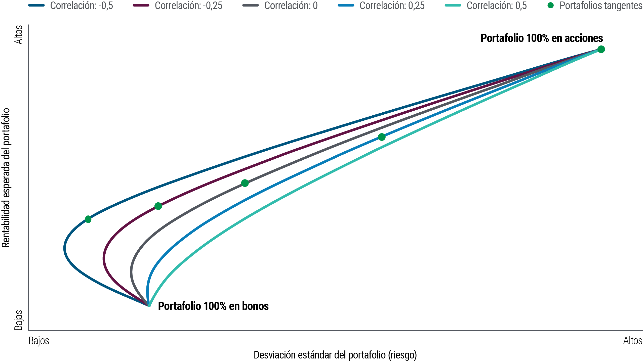Click the green Portafolios tangentes legend dot
The width and height of the screenshot is (644, 362).
[551, 5]
